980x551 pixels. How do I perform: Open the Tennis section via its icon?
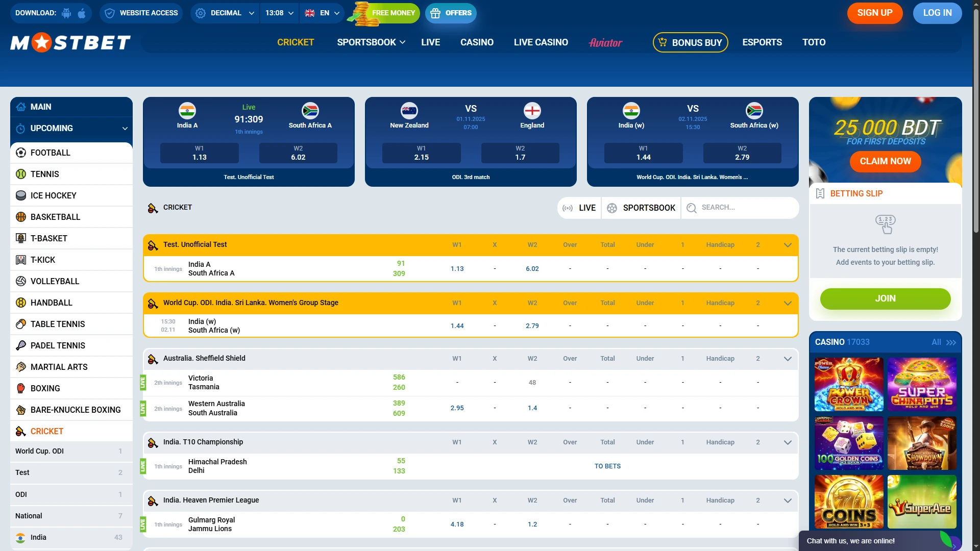[20, 174]
